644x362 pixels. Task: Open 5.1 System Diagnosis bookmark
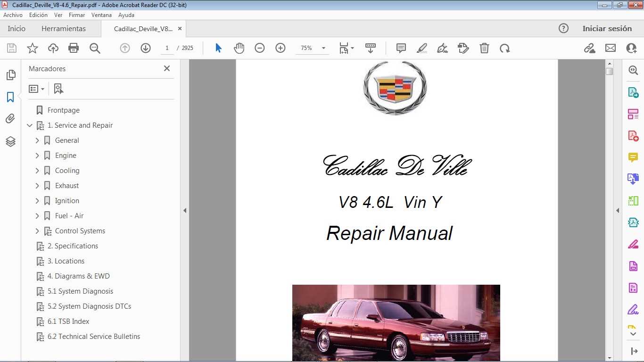81,291
